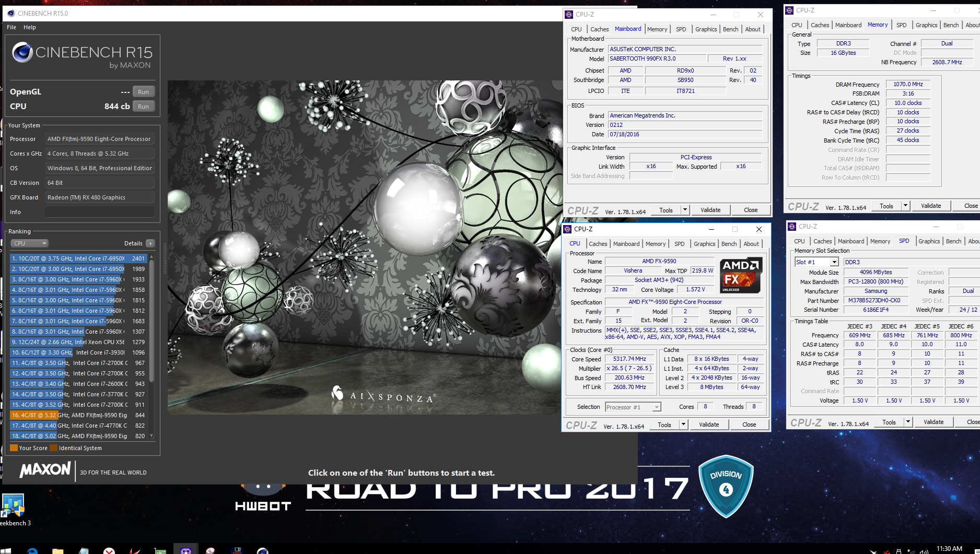The height and width of the screenshot is (554, 980).
Task: Click the orange Your Score legend swatch
Action: 14,448
